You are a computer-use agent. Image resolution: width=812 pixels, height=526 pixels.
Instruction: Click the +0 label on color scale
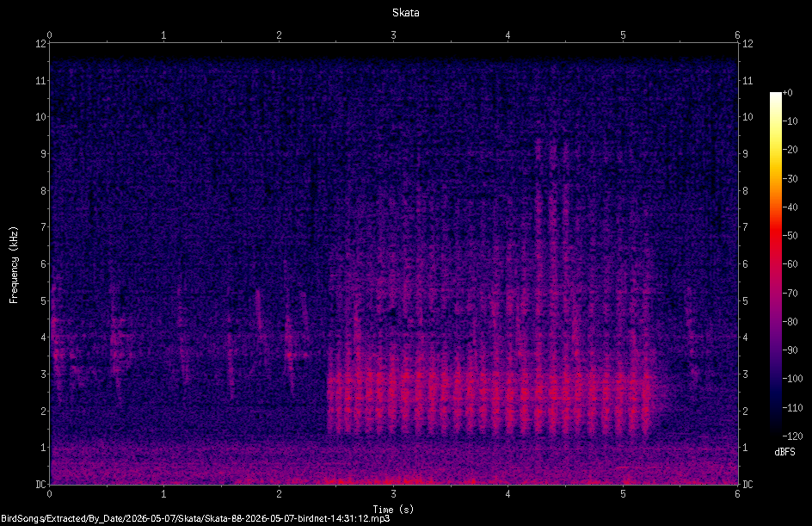788,93
